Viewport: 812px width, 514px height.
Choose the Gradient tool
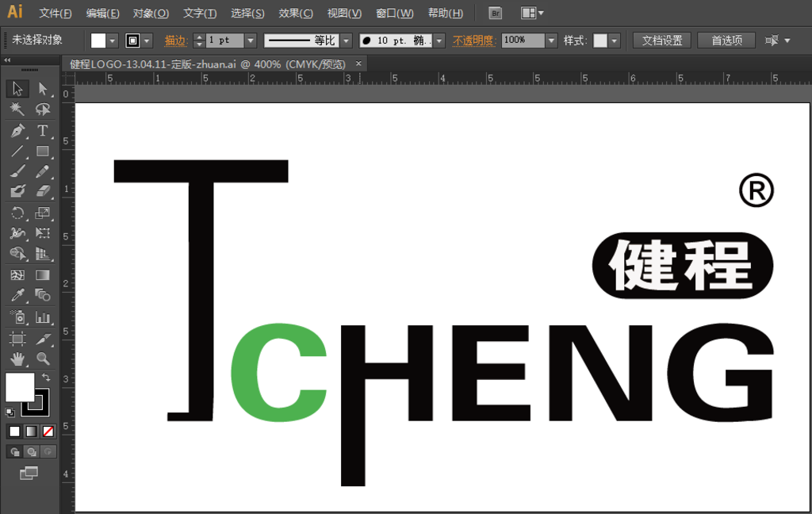point(43,275)
